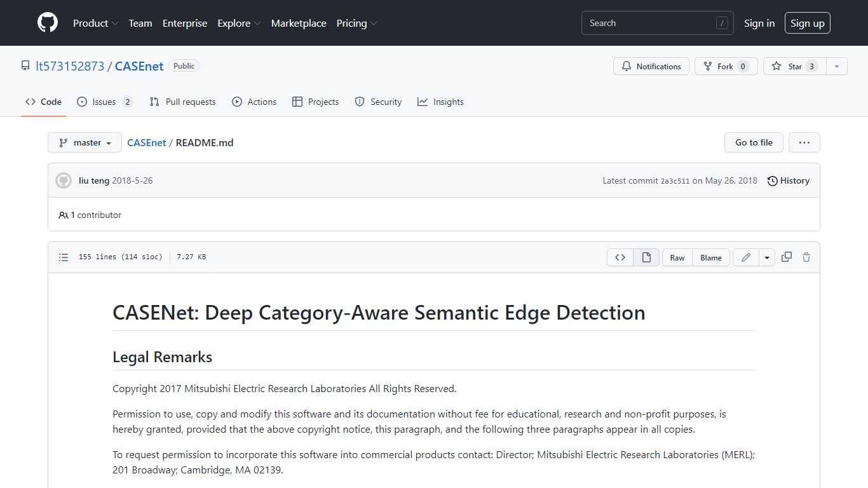Click the Public repository badge

184,65
